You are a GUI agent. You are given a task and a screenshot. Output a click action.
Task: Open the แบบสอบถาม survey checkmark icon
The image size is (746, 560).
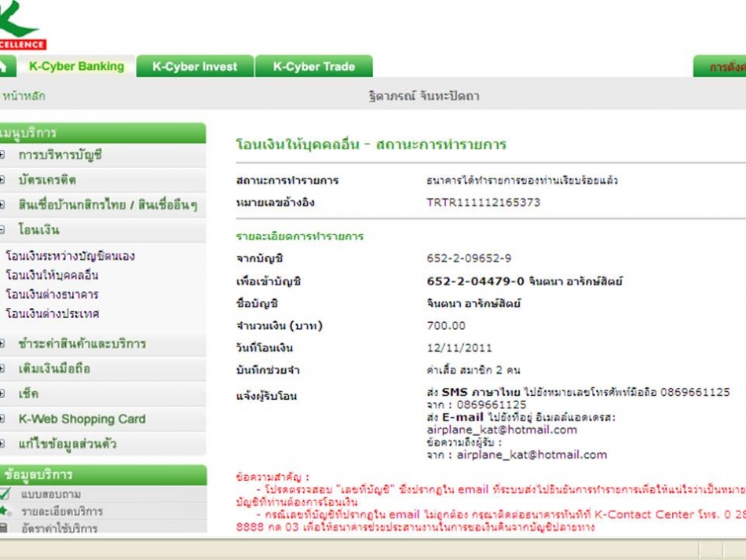[x=5, y=494]
